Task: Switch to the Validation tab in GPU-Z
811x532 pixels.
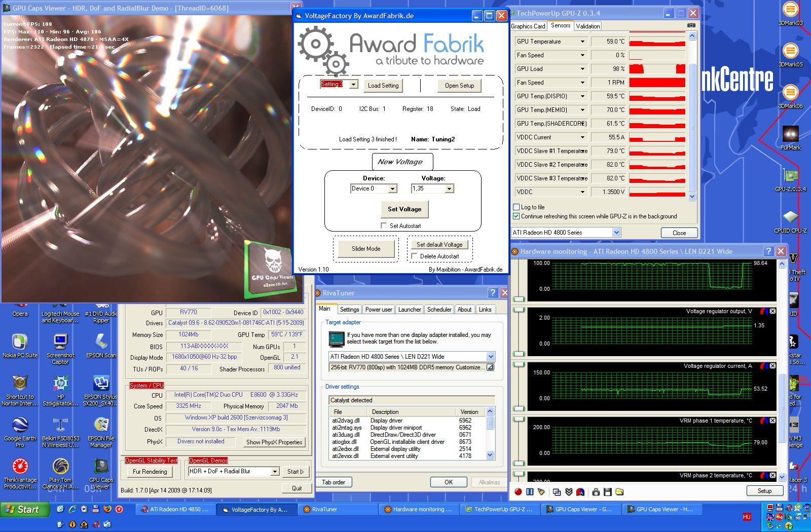Action: click(x=588, y=26)
